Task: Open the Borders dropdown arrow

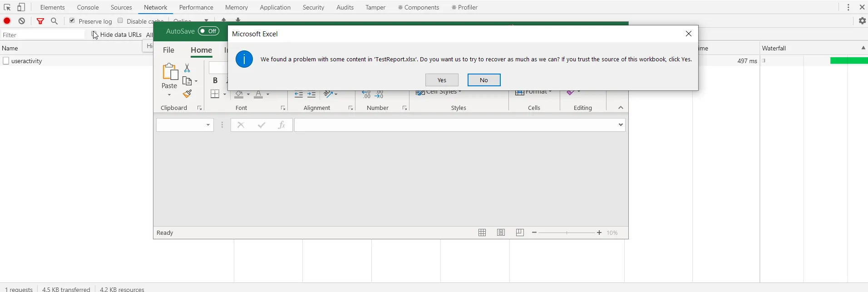Action: 224,94
